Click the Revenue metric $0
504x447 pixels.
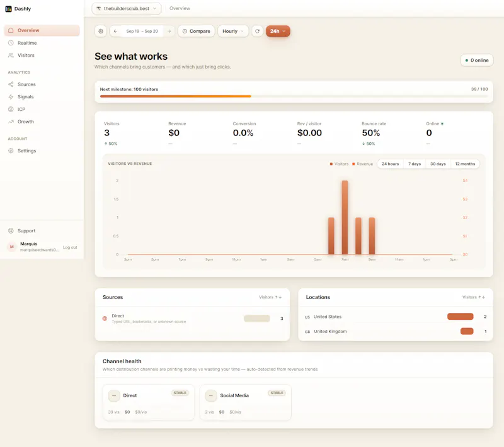pyautogui.click(x=174, y=133)
